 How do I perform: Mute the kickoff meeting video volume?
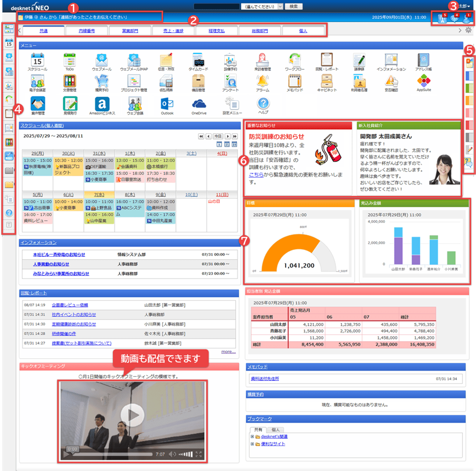click(x=172, y=455)
